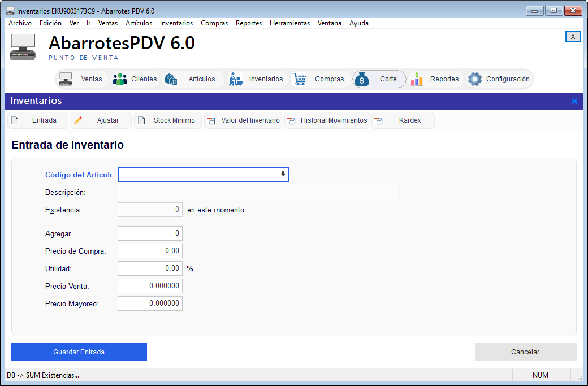Click the Precio de Compra field
The image size is (588, 386).
tap(150, 251)
